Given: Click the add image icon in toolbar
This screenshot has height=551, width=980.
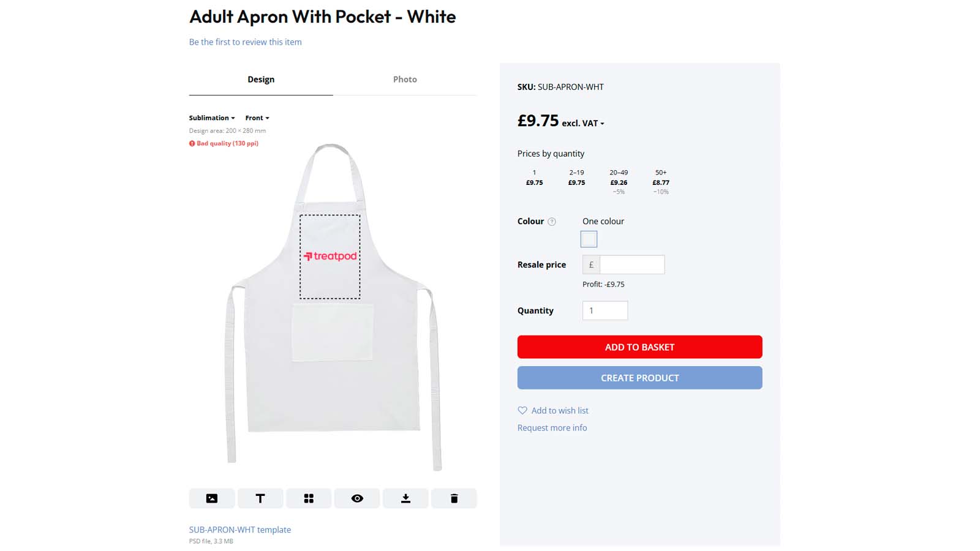Looking at the screenshot, I should click(x=212, y=498).
